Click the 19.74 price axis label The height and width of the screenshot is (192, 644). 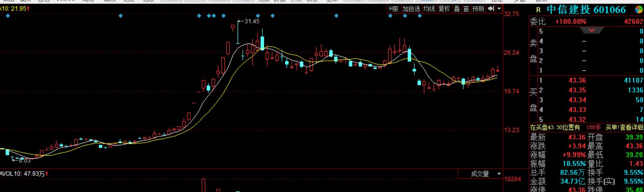511,91
